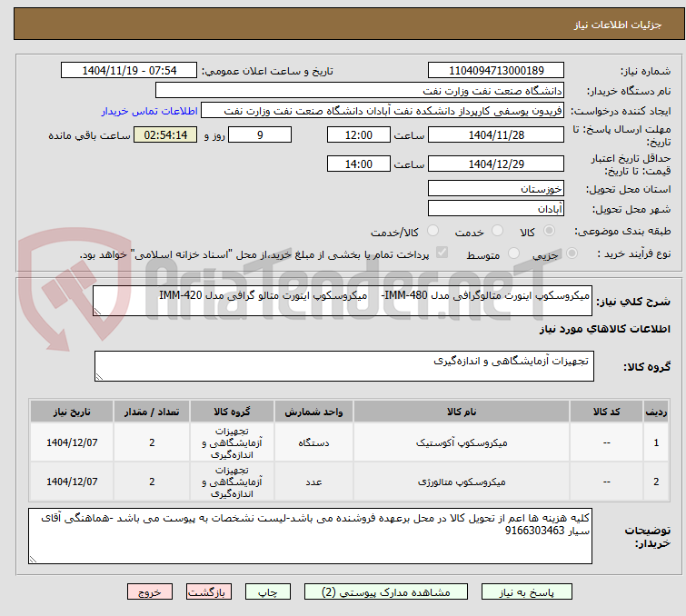Click the تاریخ نیاز column header
This screenshot has height=616, width=686.
[x=72, y=412]
